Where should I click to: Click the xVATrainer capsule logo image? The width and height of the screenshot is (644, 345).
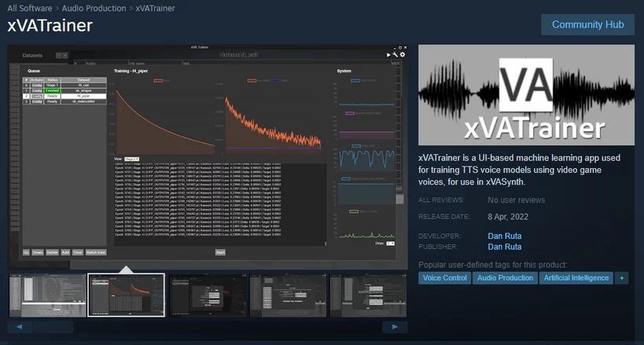pyautogui.click(x=526, y=95)
